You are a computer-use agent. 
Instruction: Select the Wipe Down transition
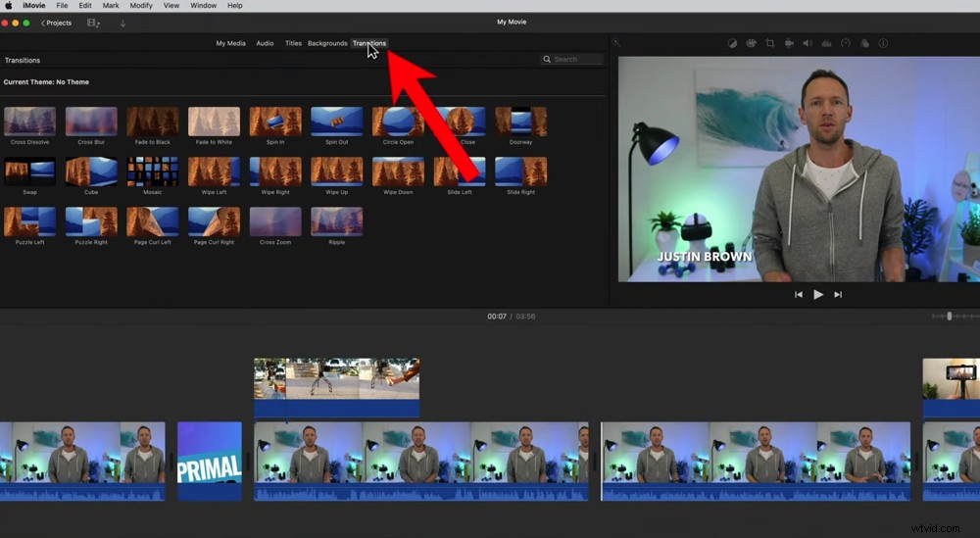398,171
